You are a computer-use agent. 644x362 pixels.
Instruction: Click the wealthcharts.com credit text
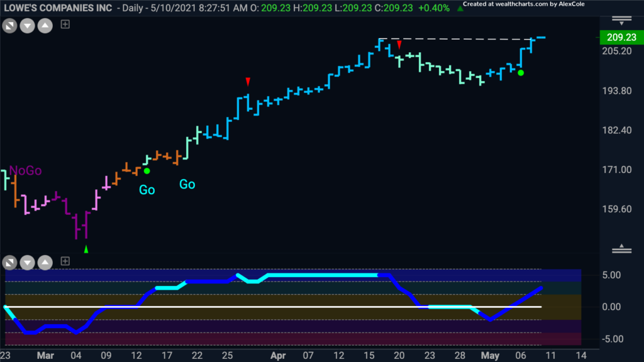coord(523,4)
